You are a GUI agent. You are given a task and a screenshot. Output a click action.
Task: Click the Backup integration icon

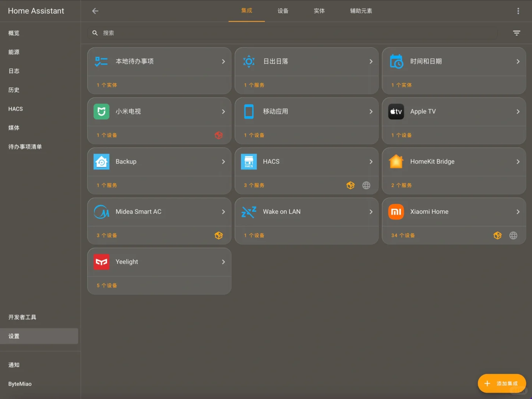101,162
